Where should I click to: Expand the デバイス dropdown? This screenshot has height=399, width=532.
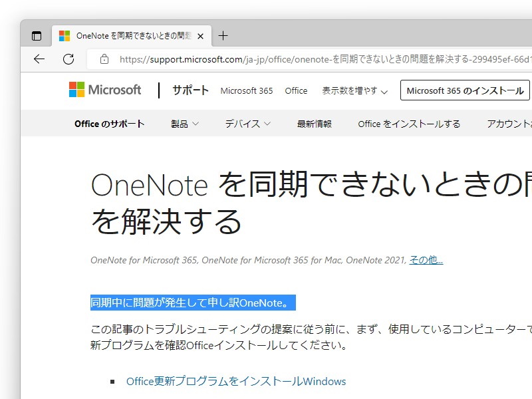(247, 124)
